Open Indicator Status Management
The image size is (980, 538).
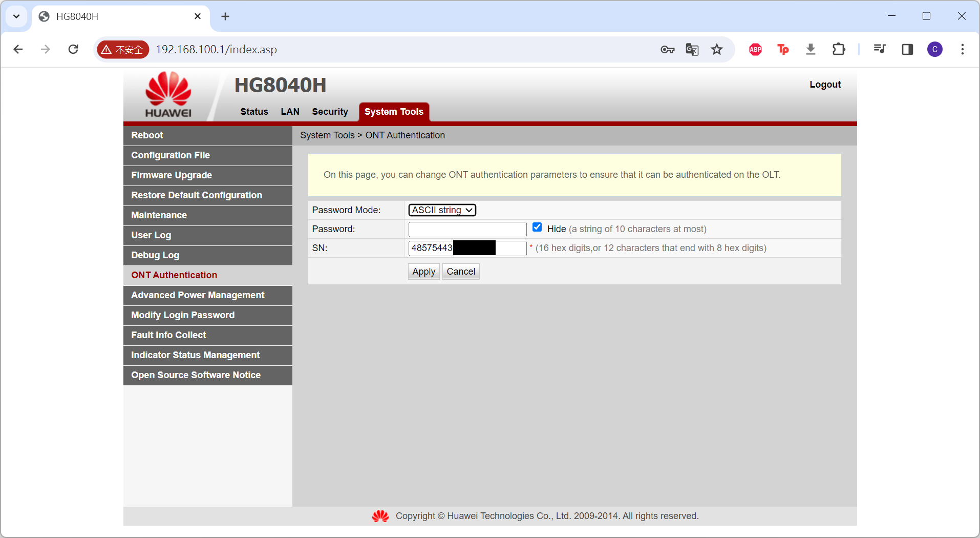[x=208, y=355]
